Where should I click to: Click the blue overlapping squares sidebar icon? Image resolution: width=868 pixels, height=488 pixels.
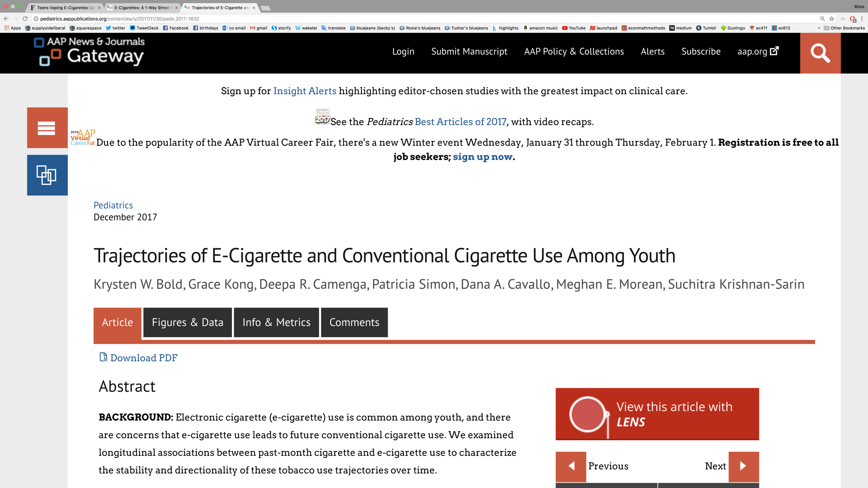coord(47,175)
